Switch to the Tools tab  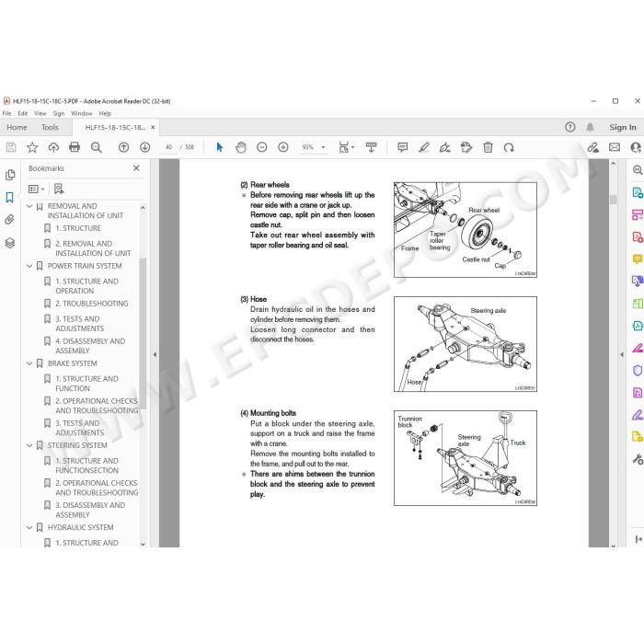[50, 127]
